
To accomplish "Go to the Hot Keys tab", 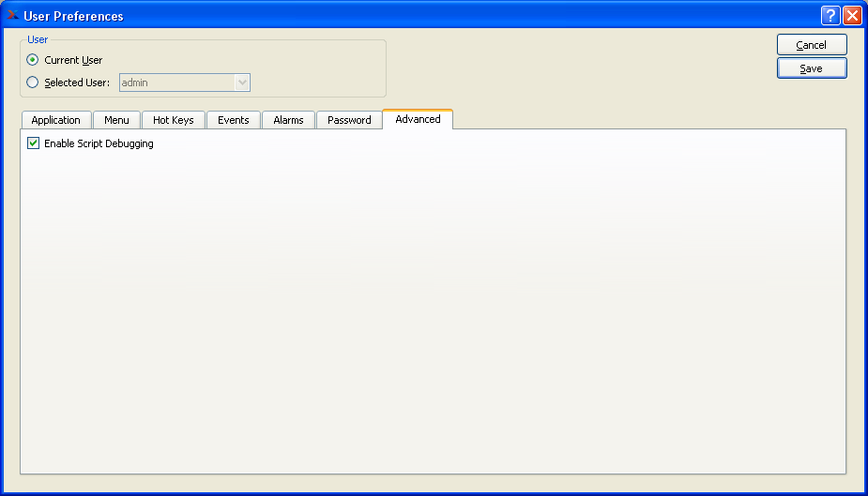I will pos(174,120).
